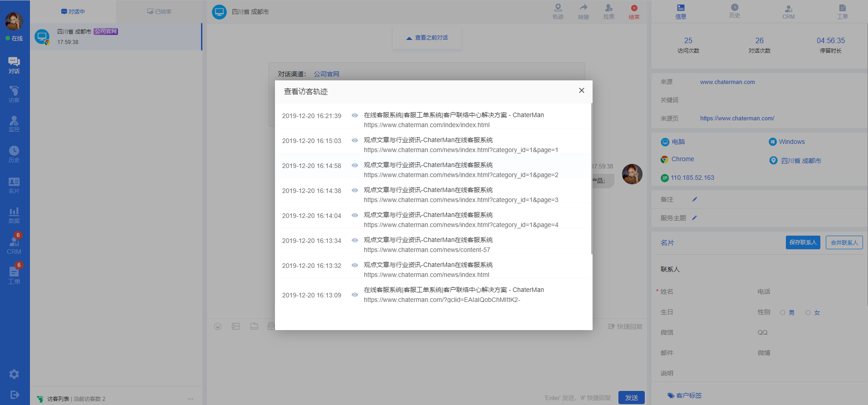Edit the 服务主题 with pencil icon
Viewport: 868px width, 405px height.
pyautogui.click(x=694, y=218)
